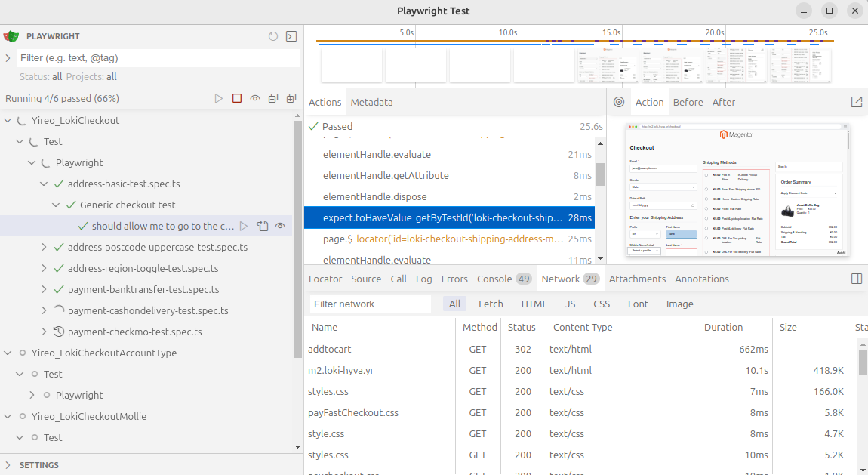Click the collapse all tests icon
This screenshot has height=475, width=868.
pyautogui.click(x=273, y=98)
